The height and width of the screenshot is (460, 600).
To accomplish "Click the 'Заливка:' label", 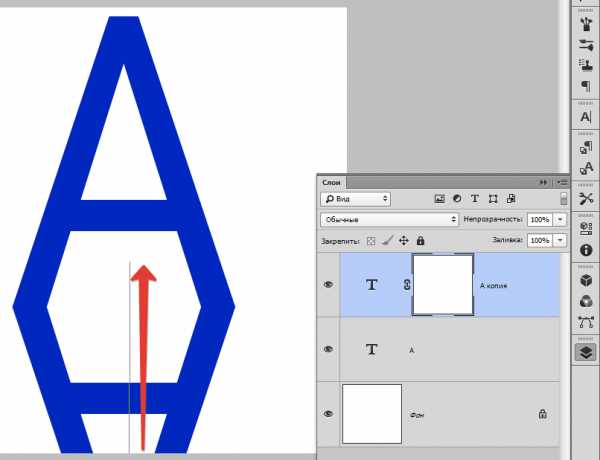I will coord(507,240).
